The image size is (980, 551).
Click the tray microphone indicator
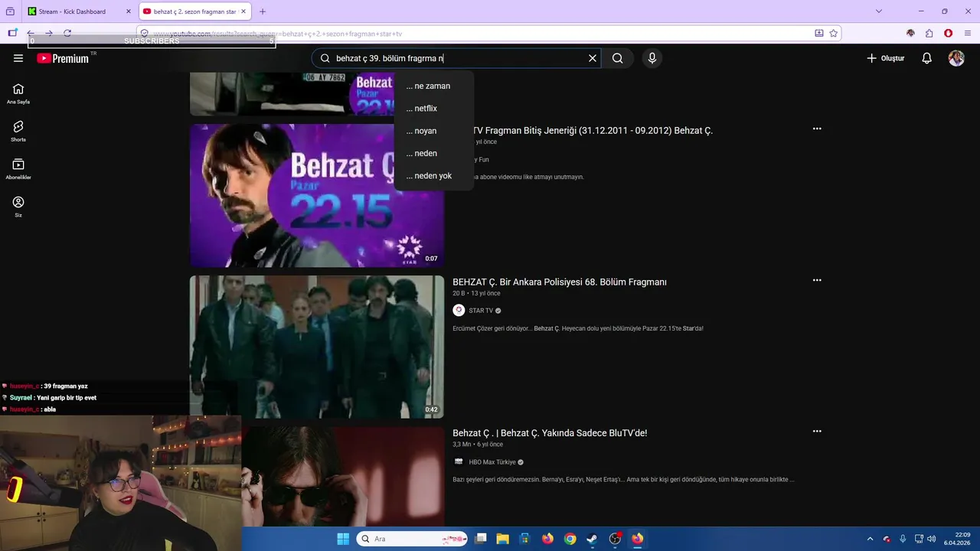coord(903,539)
